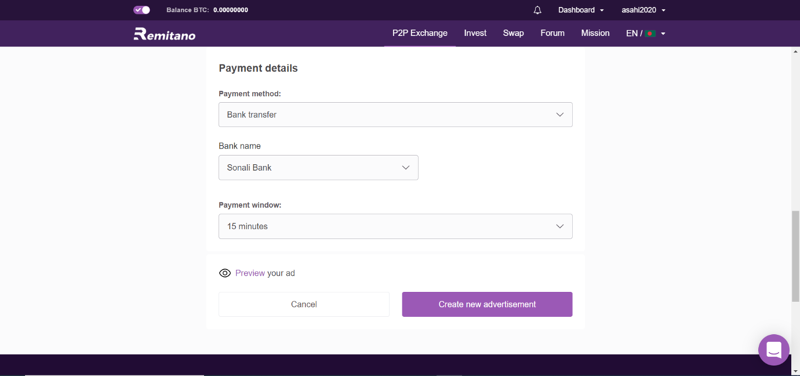The image size is (800, 376).
Task: Open the chat support bubble
Action: click(x=773, y=349)
